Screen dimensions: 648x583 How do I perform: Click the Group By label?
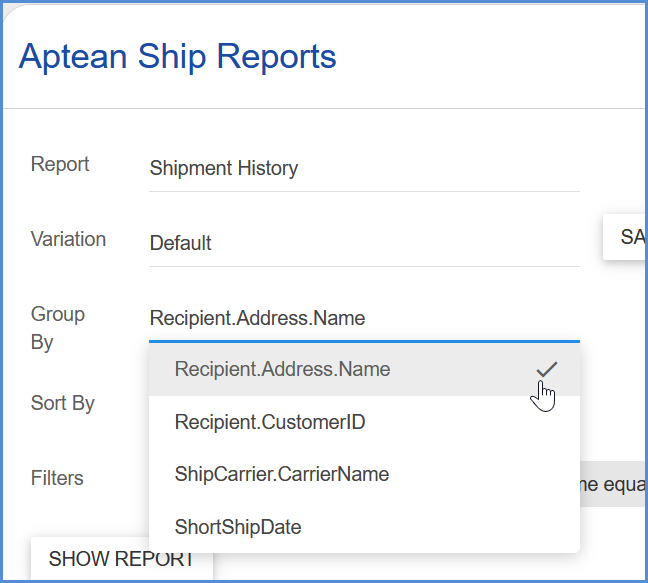58,328
